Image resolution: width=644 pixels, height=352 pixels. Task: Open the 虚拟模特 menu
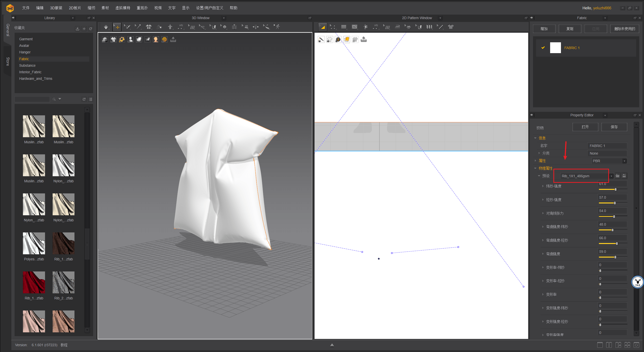[x=123, y=8]
